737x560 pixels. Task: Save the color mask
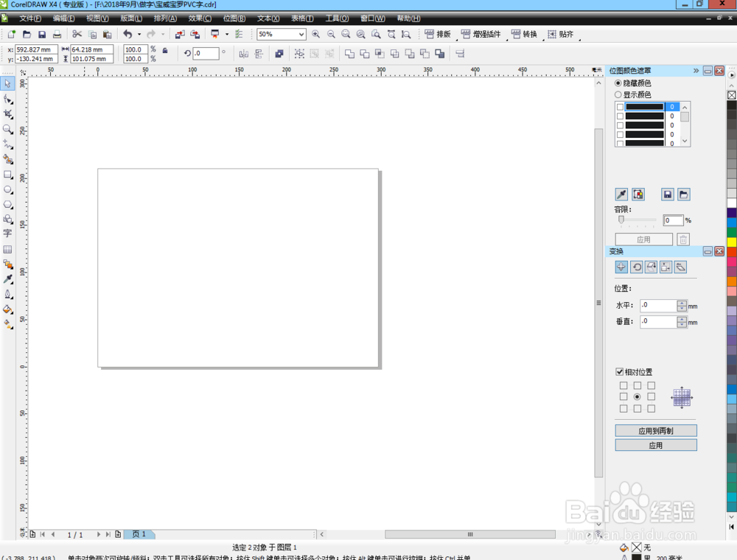(668, 194)
